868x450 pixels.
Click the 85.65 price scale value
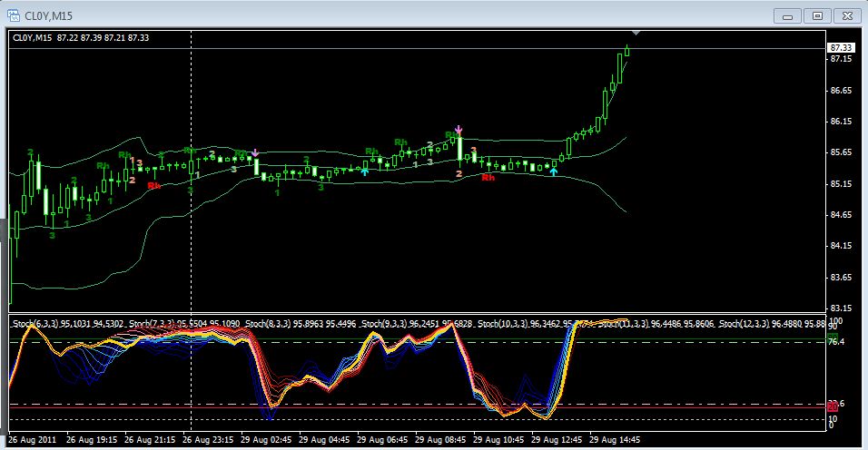[x=842, y=152]
